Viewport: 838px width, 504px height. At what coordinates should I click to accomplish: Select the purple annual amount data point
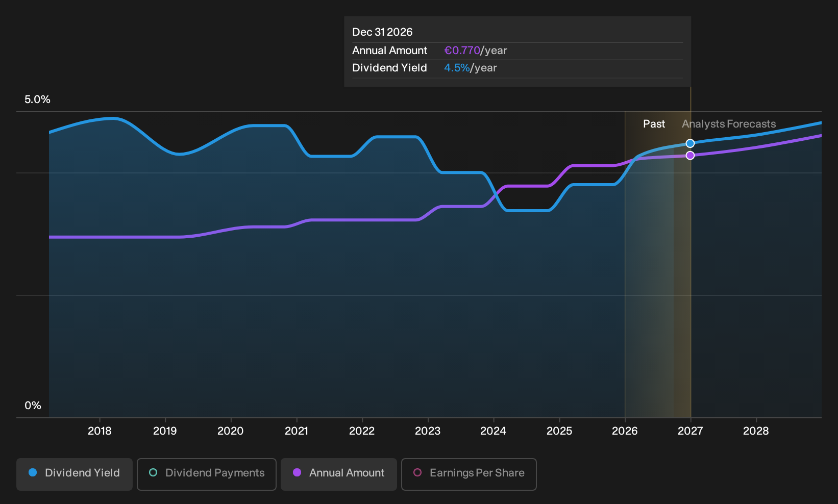coord(690,155)
